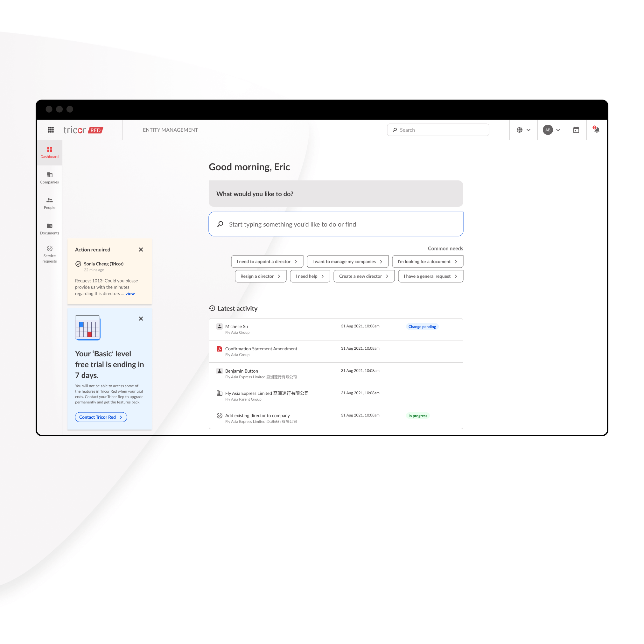644x644 pixels.
Task: Click the Contact Tricor Red button
Action: (x=101, y=417)
